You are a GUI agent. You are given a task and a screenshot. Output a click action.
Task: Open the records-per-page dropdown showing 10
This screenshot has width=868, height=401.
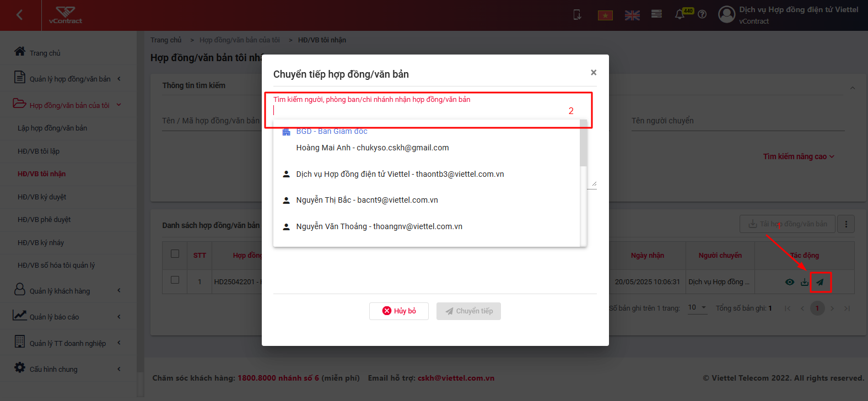697,308
